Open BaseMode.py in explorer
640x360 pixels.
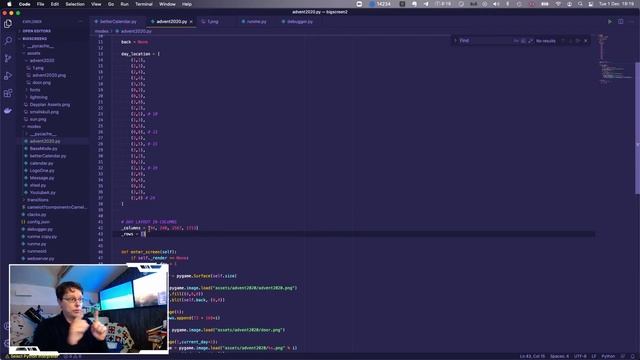point(43,149)
